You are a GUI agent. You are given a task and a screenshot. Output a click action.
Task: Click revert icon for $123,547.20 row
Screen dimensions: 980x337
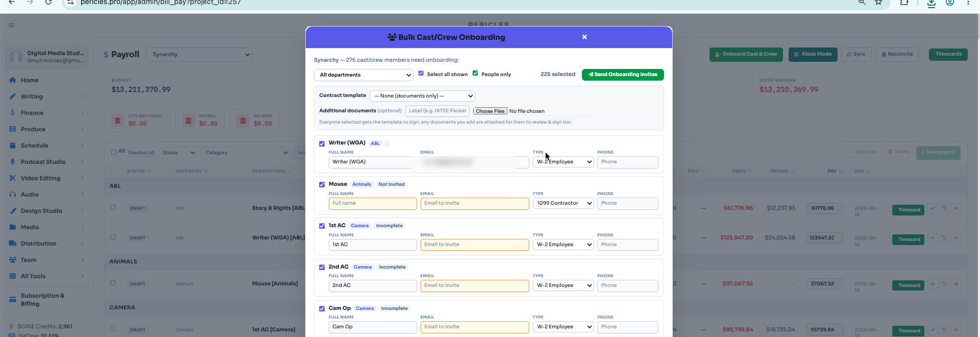(944, 238)
